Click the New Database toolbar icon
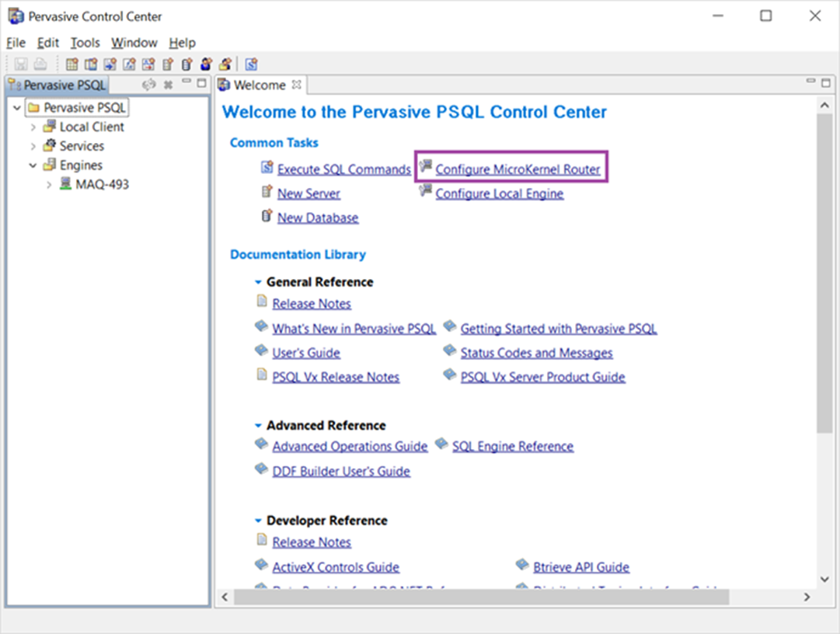 tap(187, 64)
